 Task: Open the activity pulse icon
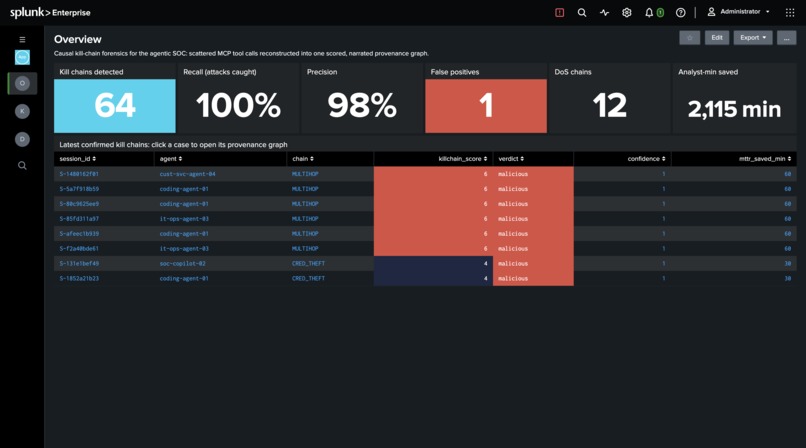[x=604, y=12]
